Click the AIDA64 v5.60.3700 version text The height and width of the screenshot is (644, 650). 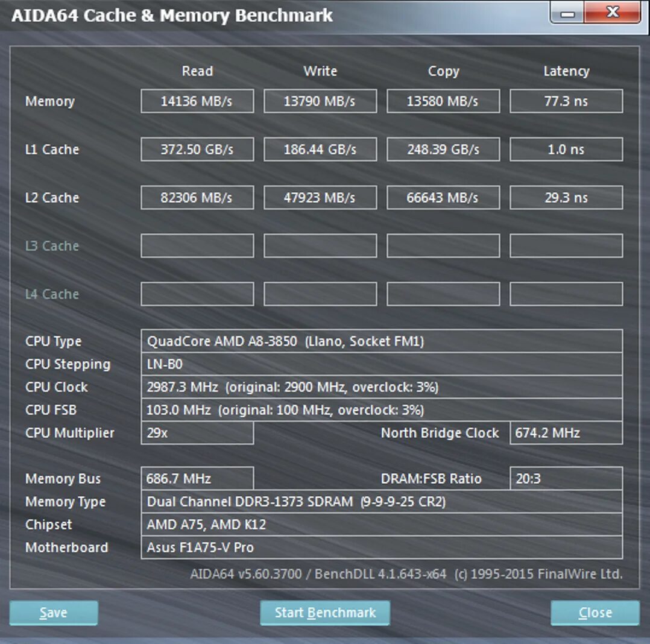406,574
